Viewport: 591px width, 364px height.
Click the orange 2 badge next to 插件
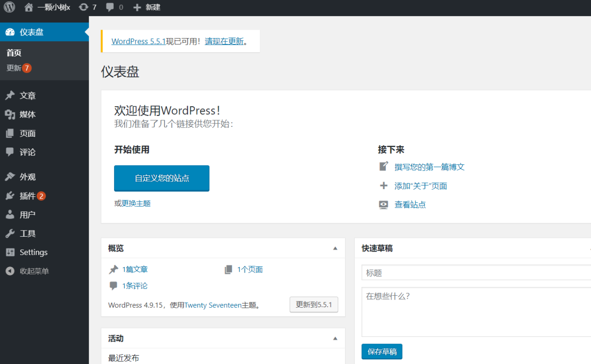pos(42,196)
